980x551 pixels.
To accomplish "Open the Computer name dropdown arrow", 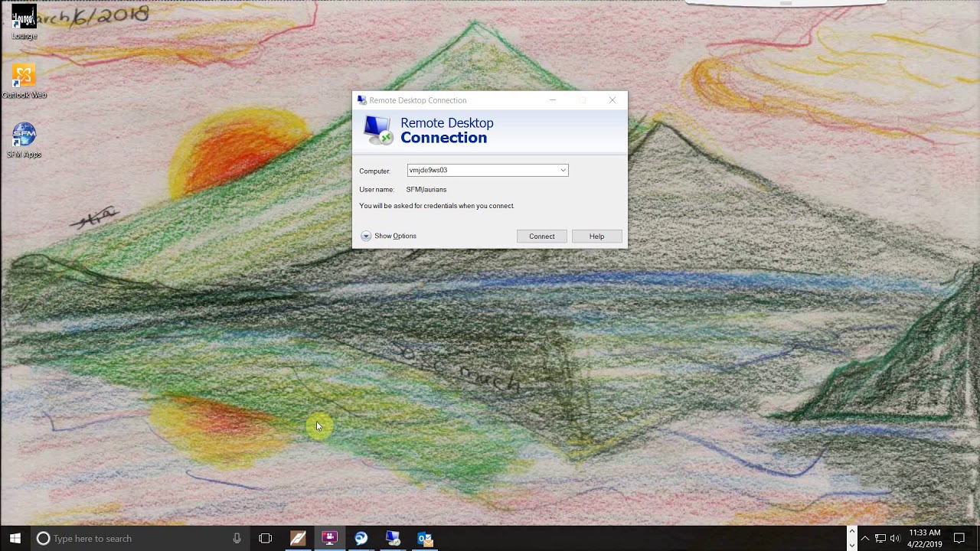I will pyautogui.click(x=563, y=170).
